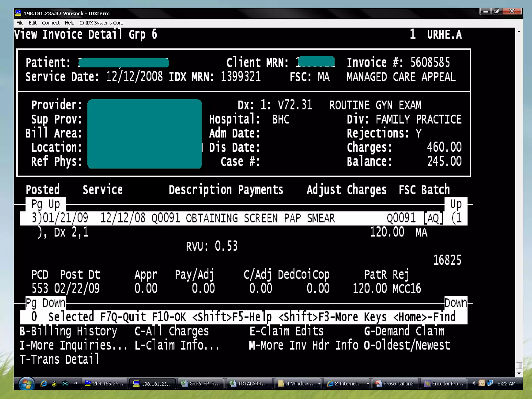Image resolution: width=532 pixels, height=399 pixels.
Task: Open the Edit menu
Action: 32,23
